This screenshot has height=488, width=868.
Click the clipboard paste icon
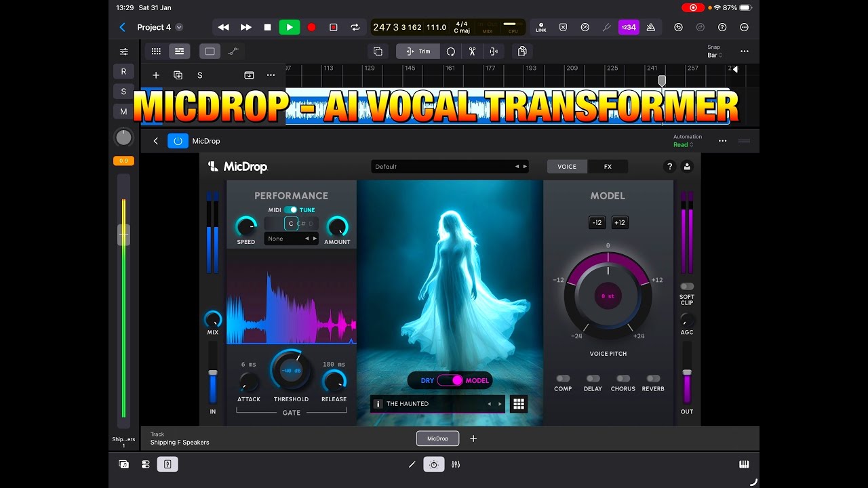click(x=522, y=52)
